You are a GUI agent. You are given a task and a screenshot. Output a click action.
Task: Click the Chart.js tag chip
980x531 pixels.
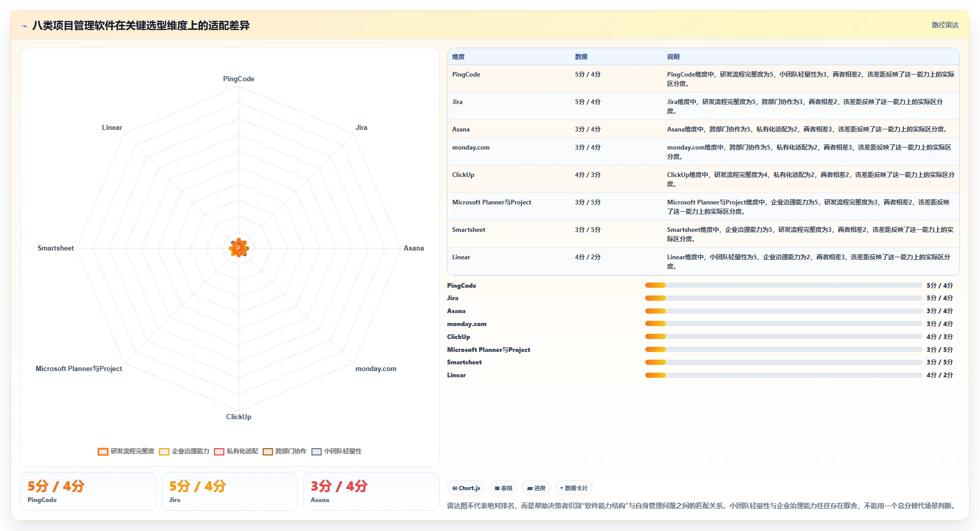point(466,488)
